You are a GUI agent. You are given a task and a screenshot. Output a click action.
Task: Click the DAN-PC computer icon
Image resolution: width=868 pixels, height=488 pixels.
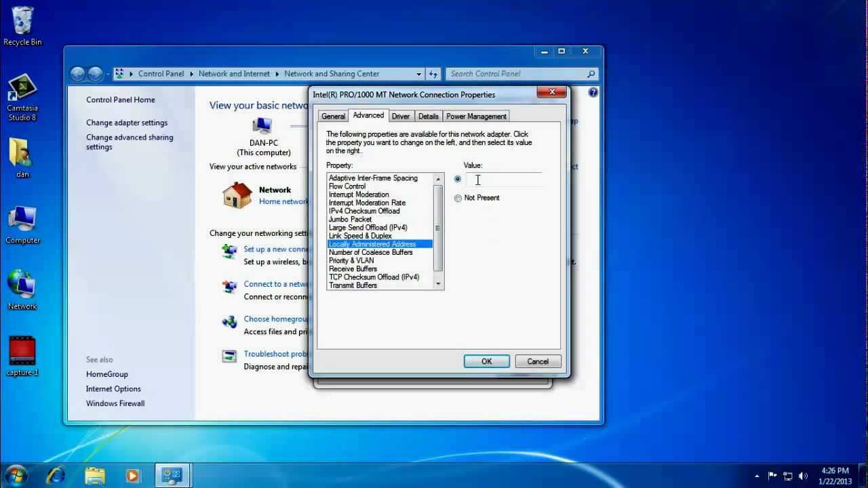coord(262,127)
